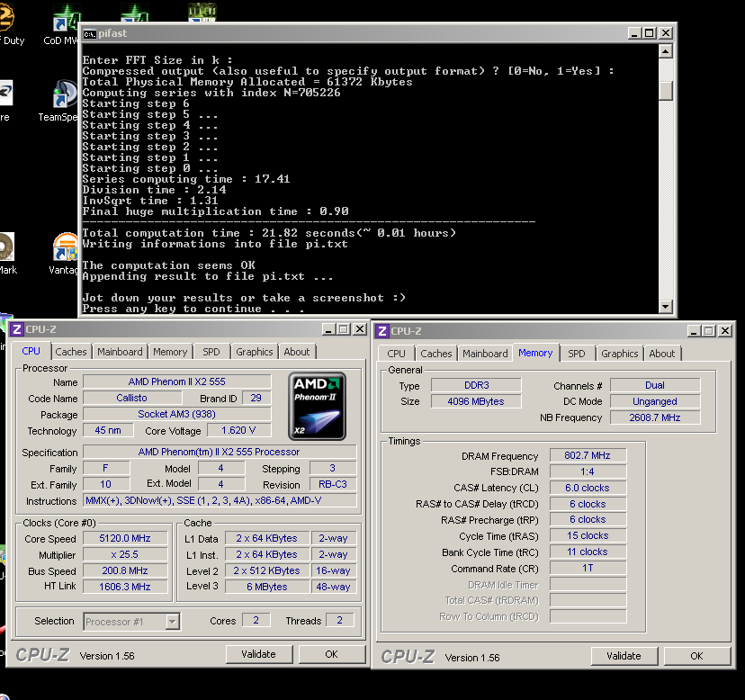The width and height of the screenshot is (745, 700).
Task: Close the pifast console window
Action: pos(666,33)
